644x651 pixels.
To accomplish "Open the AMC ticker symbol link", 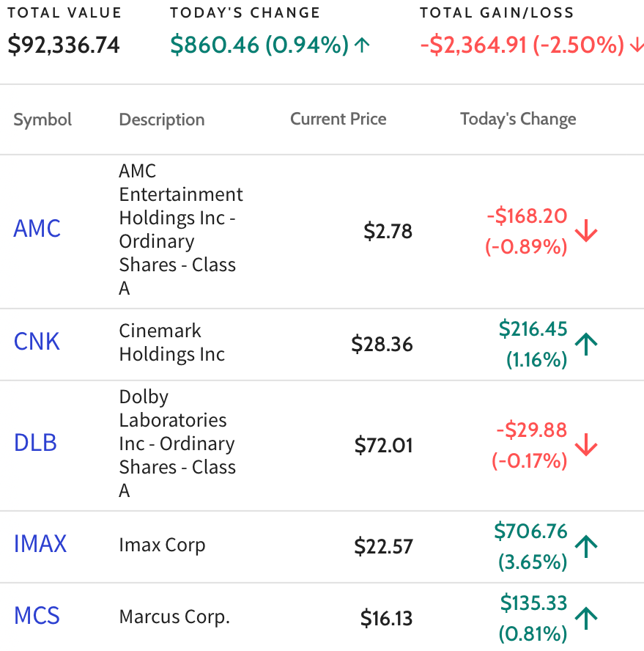I will click(37, 228).
